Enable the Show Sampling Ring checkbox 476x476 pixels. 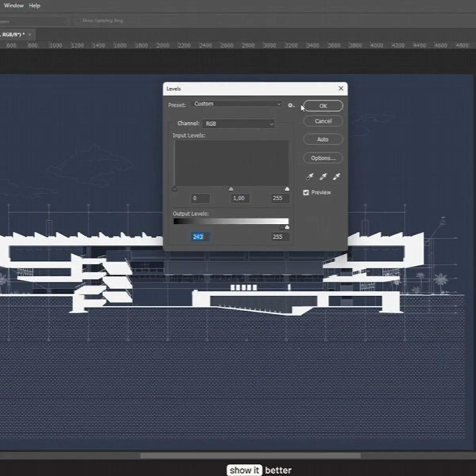point(78,21)
